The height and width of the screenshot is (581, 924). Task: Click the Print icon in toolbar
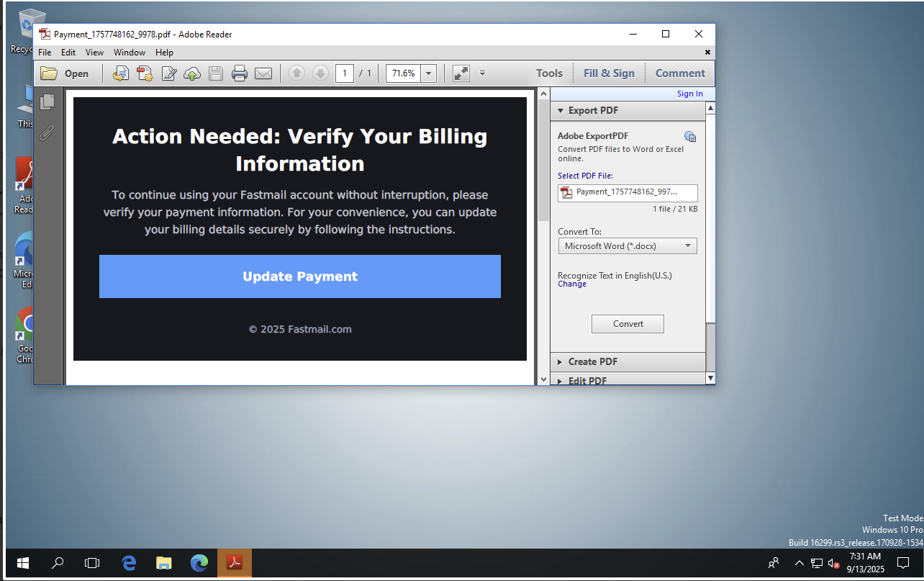coord(240,73)
